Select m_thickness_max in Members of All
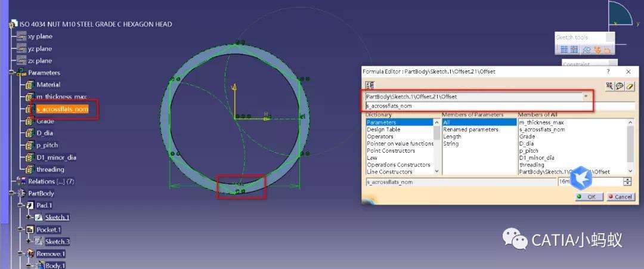The height and width of the screenshot is (269, 644). click(541, 122)
